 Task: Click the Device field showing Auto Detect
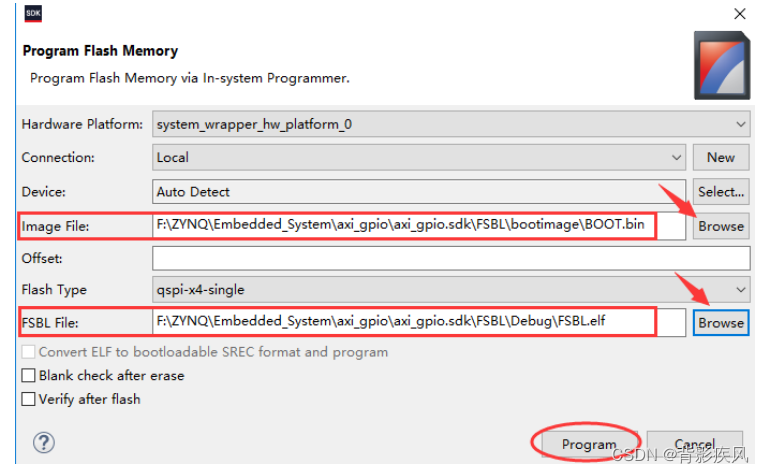(x=419, y=191)
